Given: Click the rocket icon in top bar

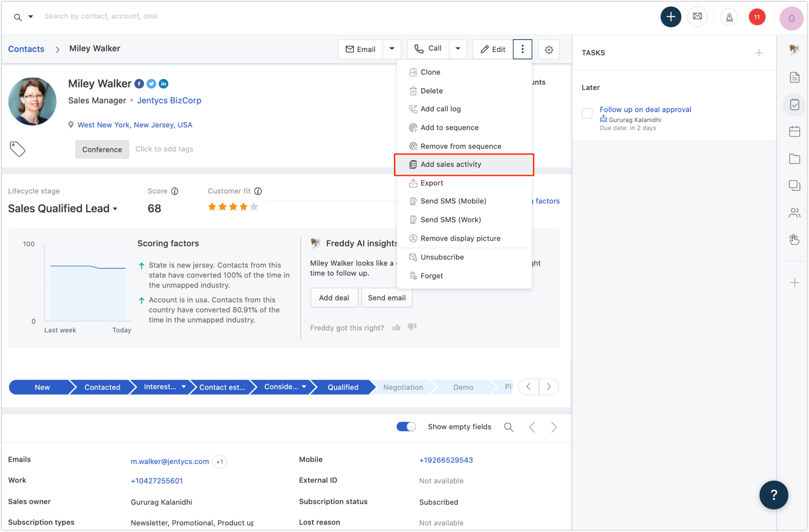Looking at the screenshot, I should tap(729, 17).
